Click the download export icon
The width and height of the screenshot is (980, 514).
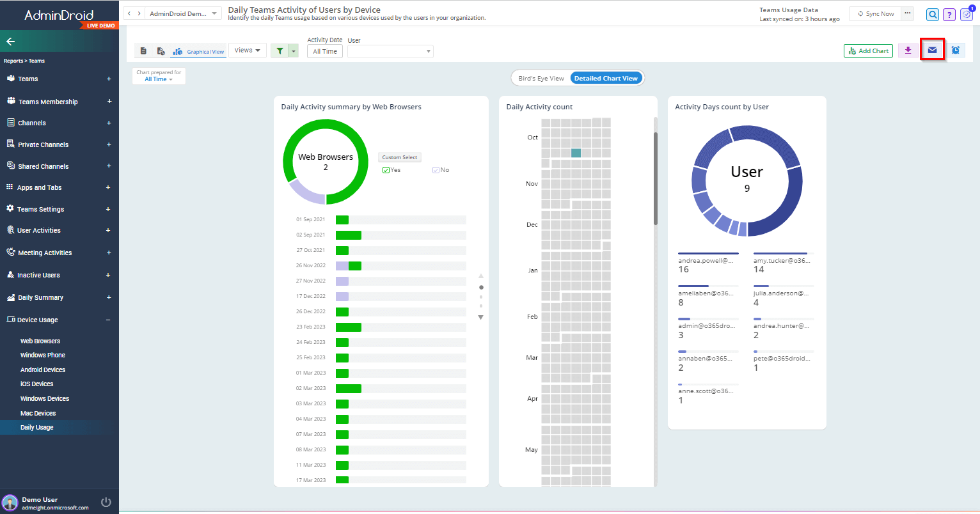(908, 49)
